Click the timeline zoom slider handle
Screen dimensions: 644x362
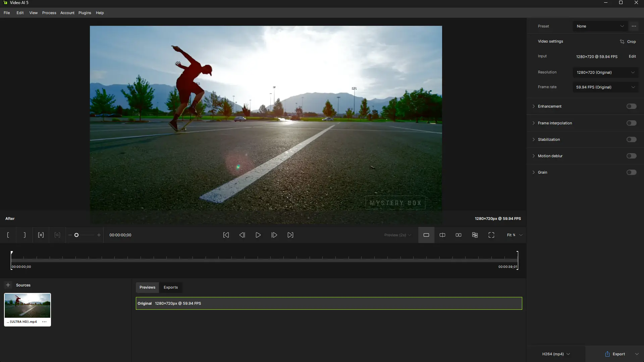76,235
